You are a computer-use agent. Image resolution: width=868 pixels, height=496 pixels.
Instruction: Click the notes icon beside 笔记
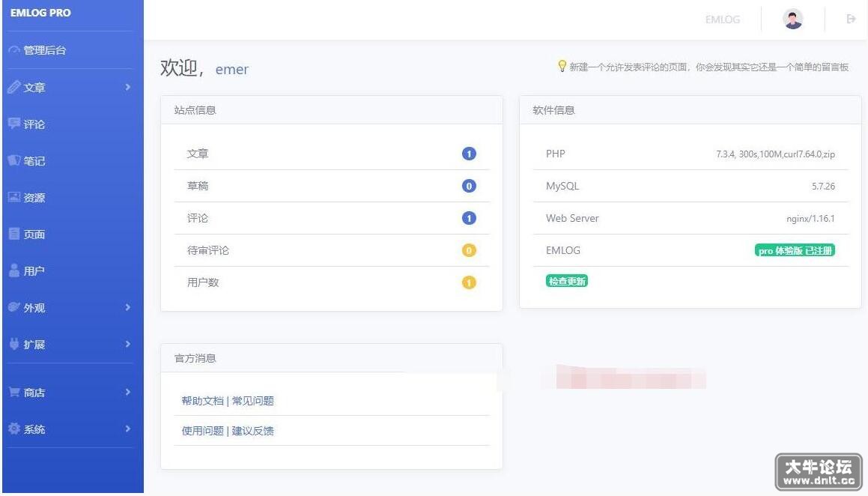[x=14, y=160]
